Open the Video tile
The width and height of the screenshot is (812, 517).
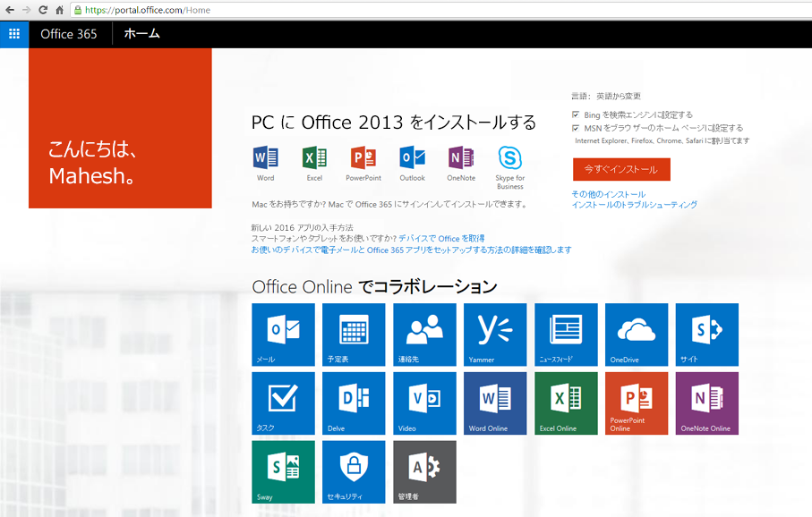click(x=424, y=403)
